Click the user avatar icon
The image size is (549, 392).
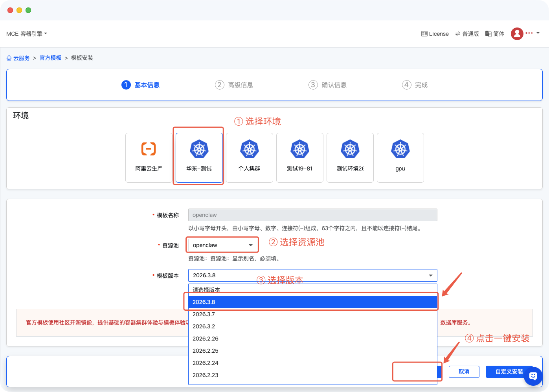pyautogui.click(x=517, y=34)
